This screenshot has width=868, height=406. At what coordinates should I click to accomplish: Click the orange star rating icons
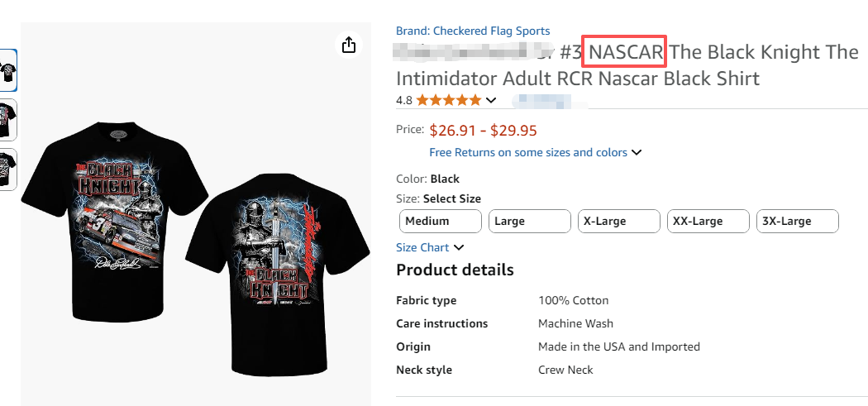coord(448,100)
